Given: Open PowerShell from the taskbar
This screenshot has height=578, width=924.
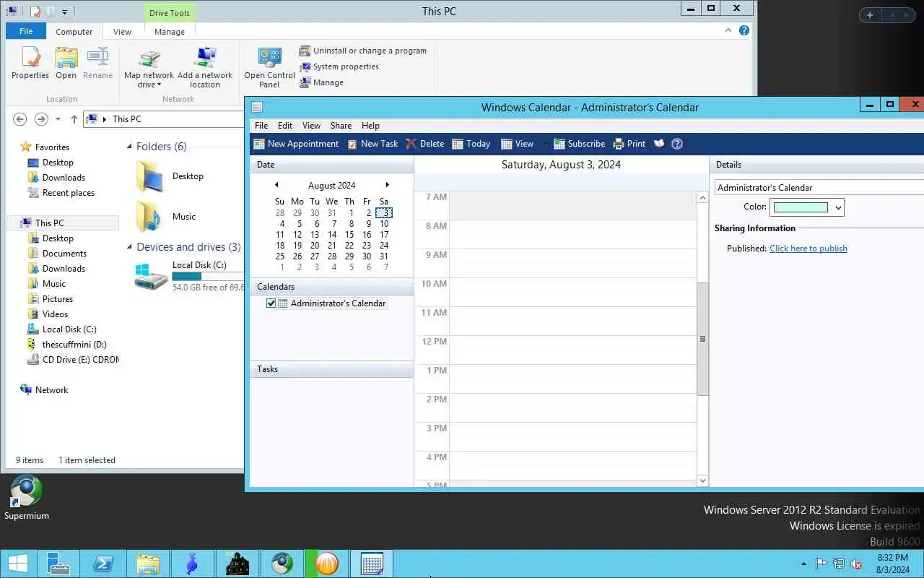Looking at the screenshot, I should [x=103, y=564].
